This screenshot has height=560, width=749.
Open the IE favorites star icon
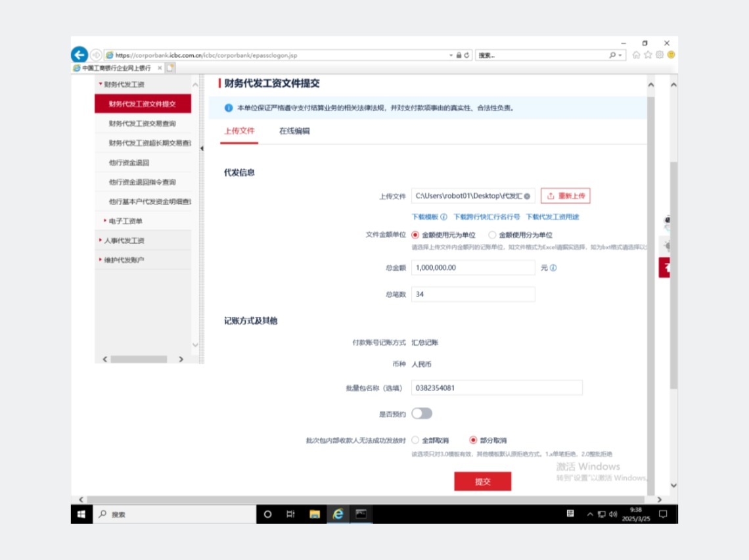coord(648,55)
